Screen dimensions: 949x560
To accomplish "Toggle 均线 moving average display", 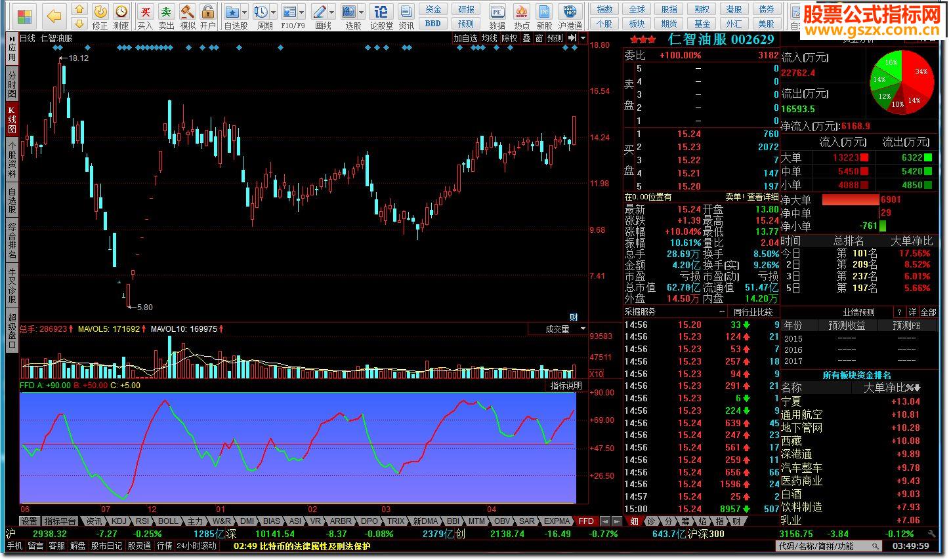I will 490,39.
